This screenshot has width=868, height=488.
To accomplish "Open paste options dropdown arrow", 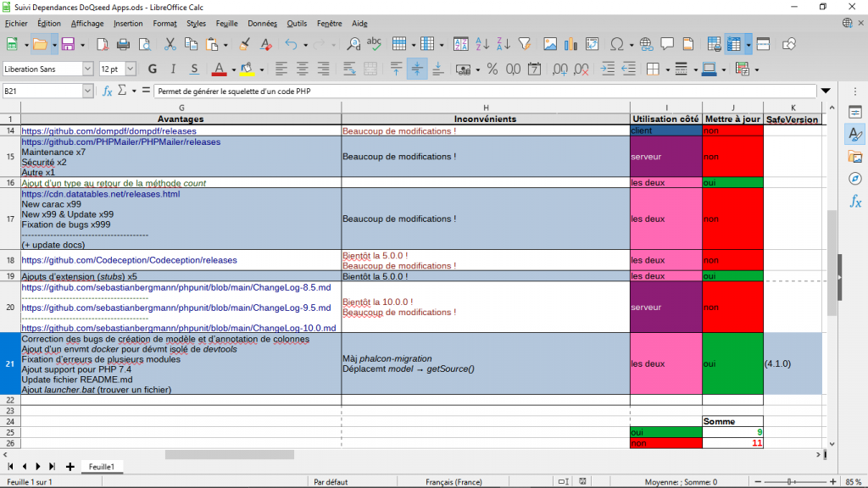I will [x=225, y=45].
